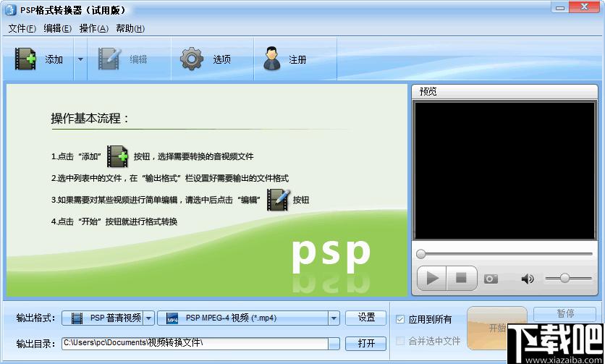Play the preview video
The height and width of the screenshot is (364, 605).
coord(432,278)
